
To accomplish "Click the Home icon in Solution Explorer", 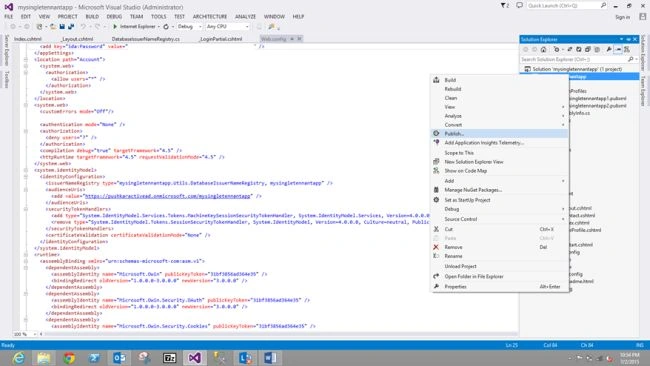I will click(543, 49).
